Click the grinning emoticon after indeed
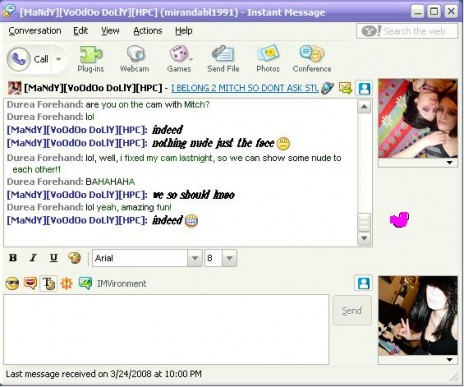This screenshot has height=387, width=464. click(x=191, y=221)
